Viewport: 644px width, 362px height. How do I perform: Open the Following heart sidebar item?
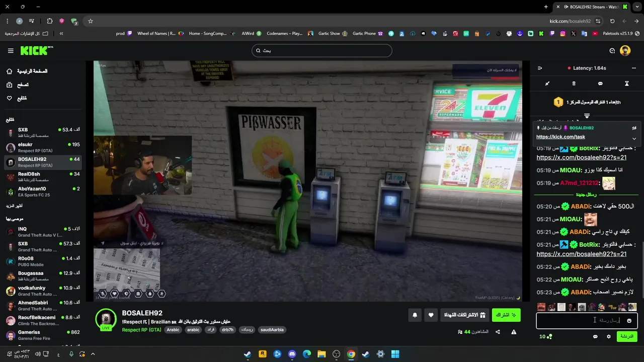(17, 98)
